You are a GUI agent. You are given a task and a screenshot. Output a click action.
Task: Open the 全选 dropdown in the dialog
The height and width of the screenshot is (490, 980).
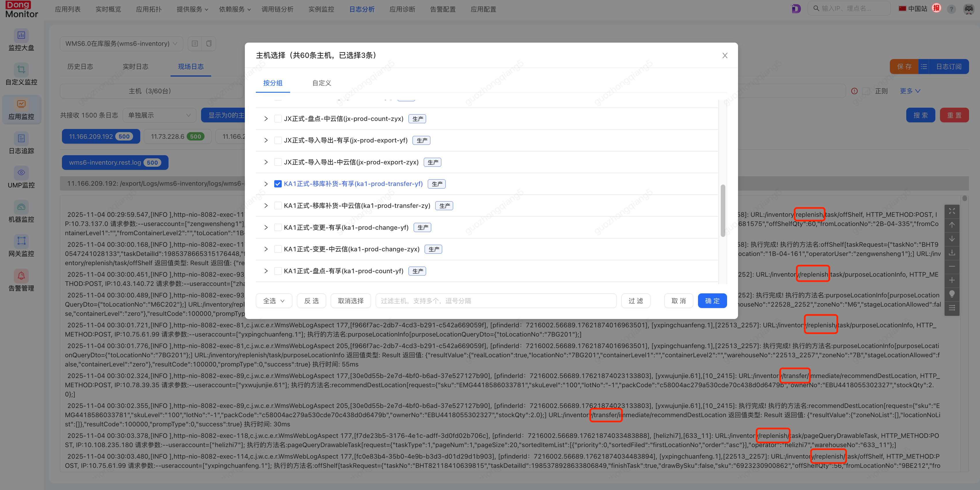point(274,301)
